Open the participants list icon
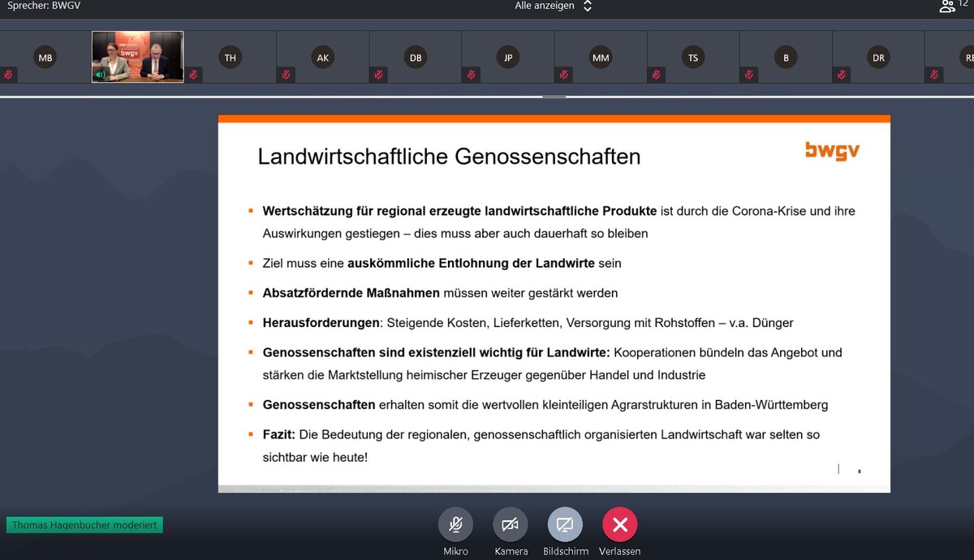 pyautogui.click(x=947, y=6)
